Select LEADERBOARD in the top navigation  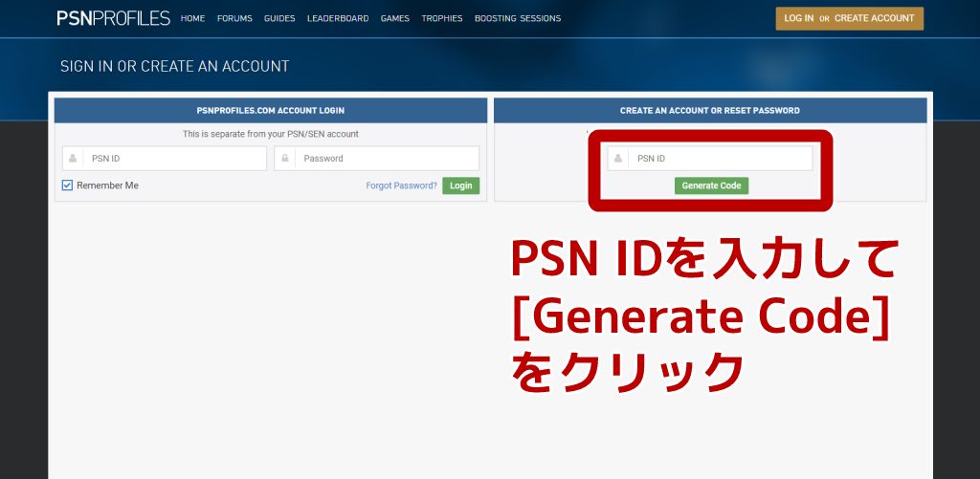(x=338, y=19)
